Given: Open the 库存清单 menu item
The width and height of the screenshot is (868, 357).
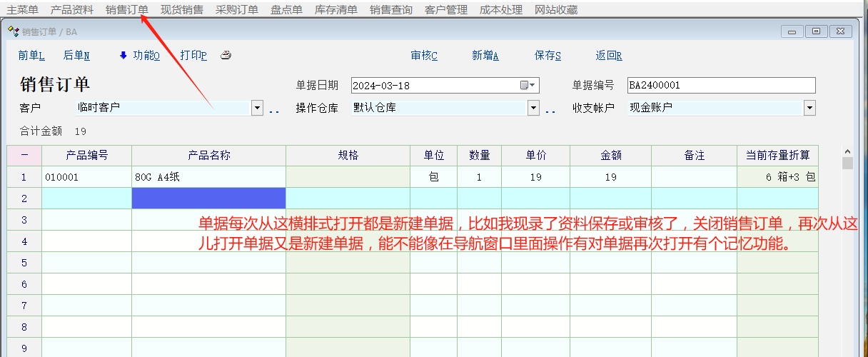Looking at the screenshot, I should click(335, 10).
